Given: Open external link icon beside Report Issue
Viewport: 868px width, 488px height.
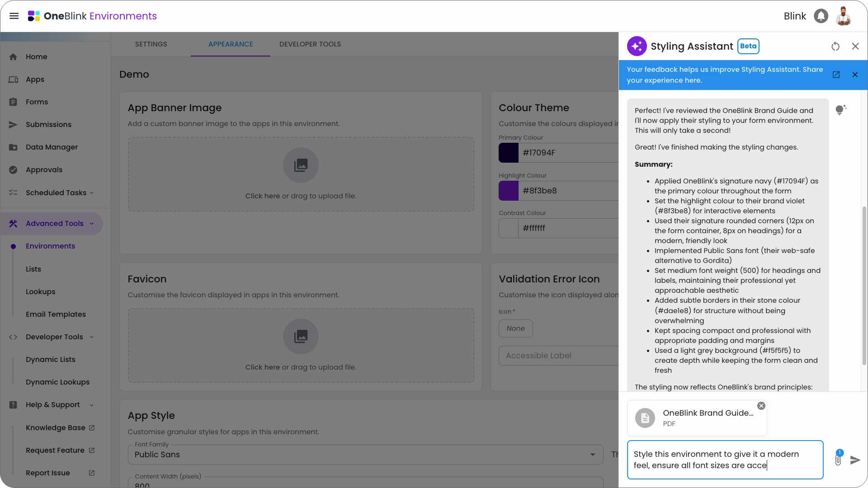Looking at the screenshot, I should pyautogui.click(x=92, y=473).
